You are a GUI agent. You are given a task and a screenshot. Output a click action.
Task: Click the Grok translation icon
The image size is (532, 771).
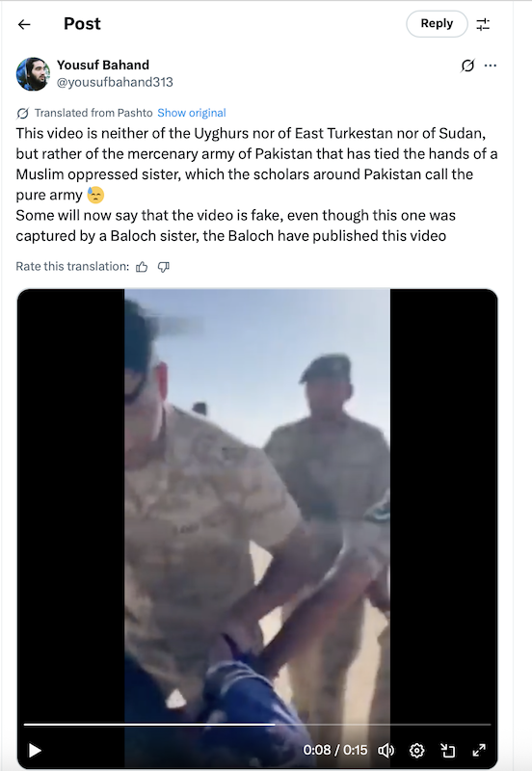coord(22,113)
